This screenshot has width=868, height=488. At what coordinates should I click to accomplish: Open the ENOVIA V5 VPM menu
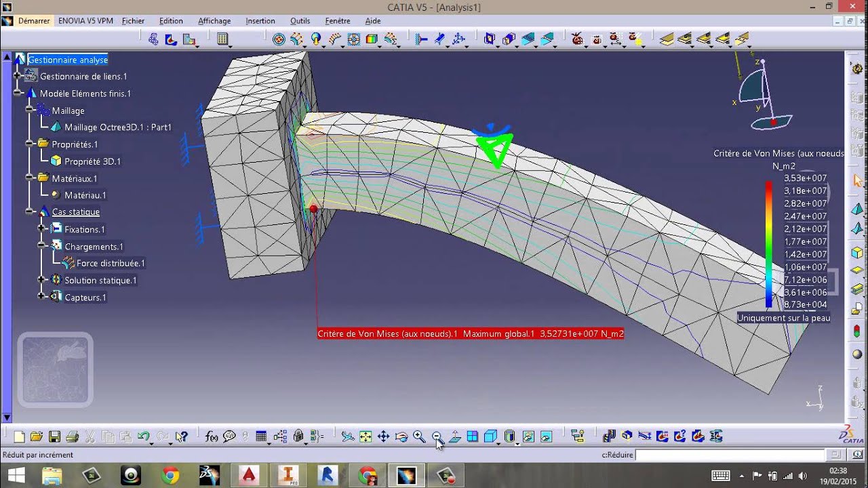(x=85, y=21)
